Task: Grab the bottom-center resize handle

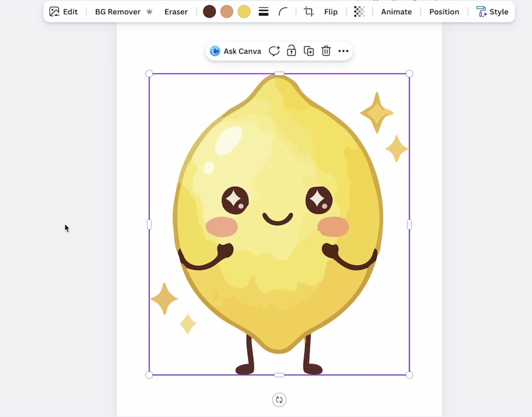Action: tap(279, 375)
